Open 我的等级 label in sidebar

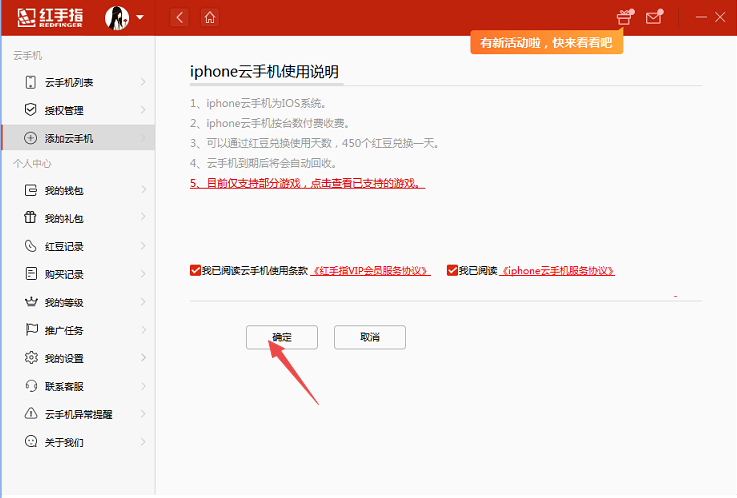(x=64, y=303)
